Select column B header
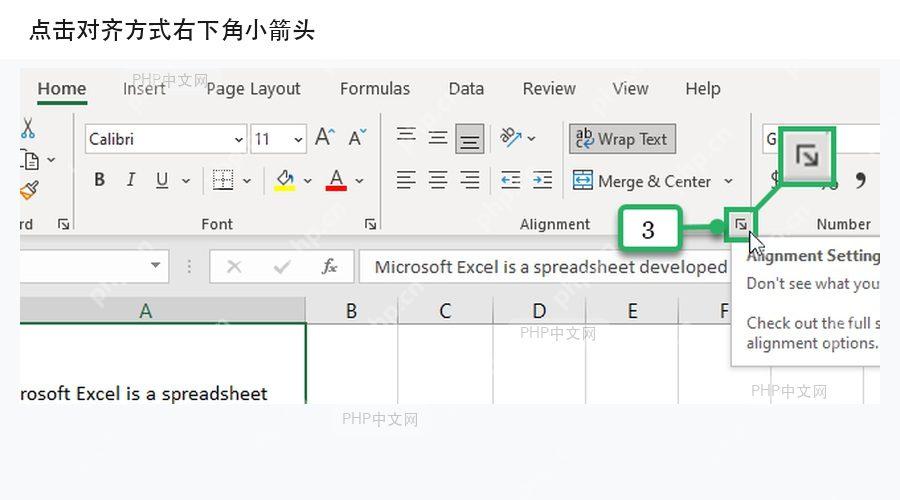Screen dimensions: 900x500 point(351,311)
